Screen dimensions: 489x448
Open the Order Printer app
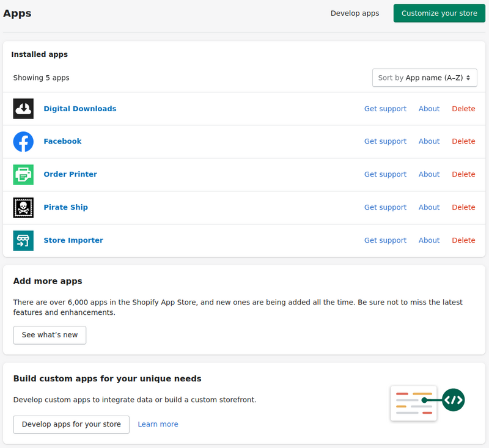(x=70, y=174)
